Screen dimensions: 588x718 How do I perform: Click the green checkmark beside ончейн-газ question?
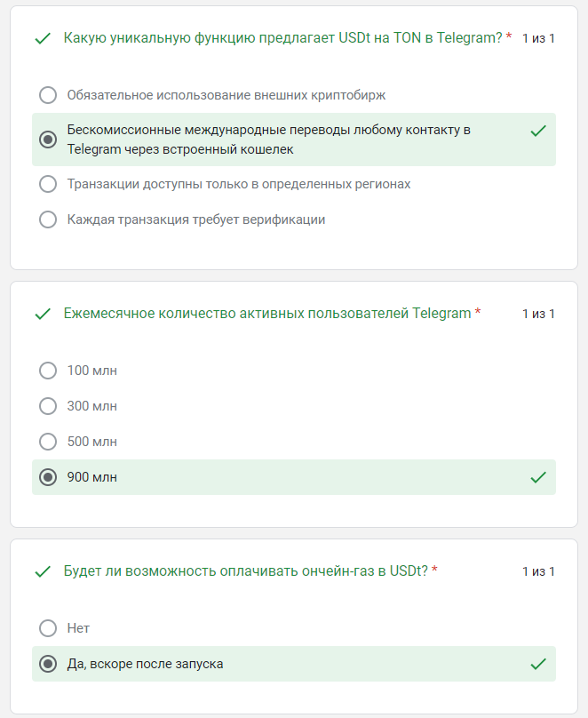(41, 571)
